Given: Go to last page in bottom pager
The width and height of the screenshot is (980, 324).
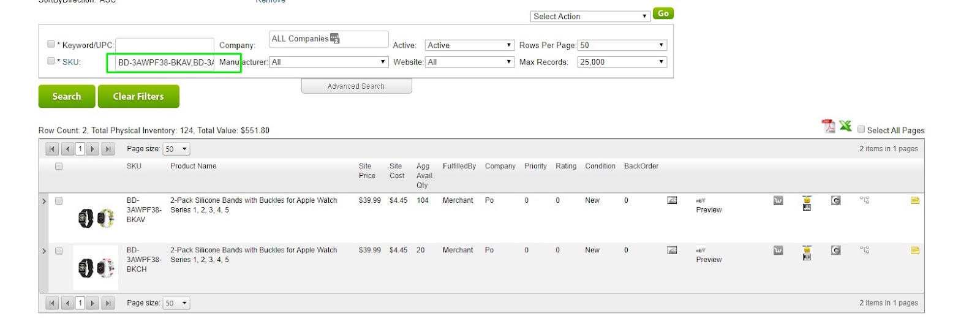Looking at the screenshot, I should point(108,303).
